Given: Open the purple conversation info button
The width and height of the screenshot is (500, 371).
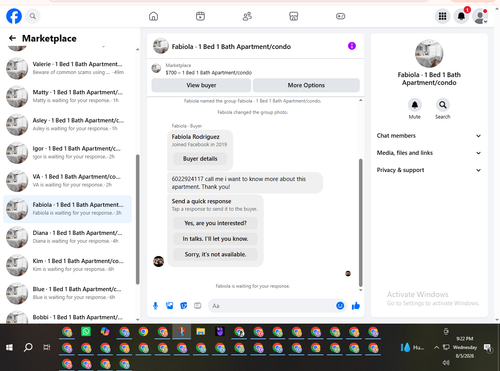Looking at the screenshot, I should 352,46.
